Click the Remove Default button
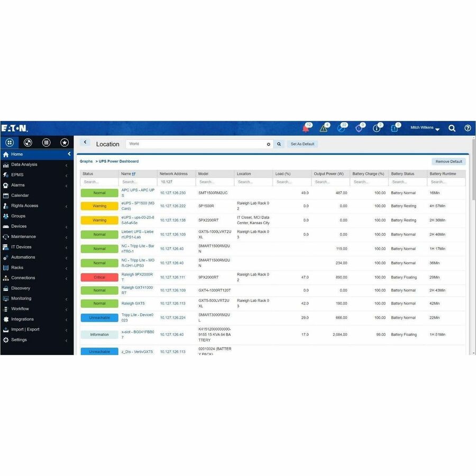Viewport: 476px width, 476px height. [x=448, y=161]
